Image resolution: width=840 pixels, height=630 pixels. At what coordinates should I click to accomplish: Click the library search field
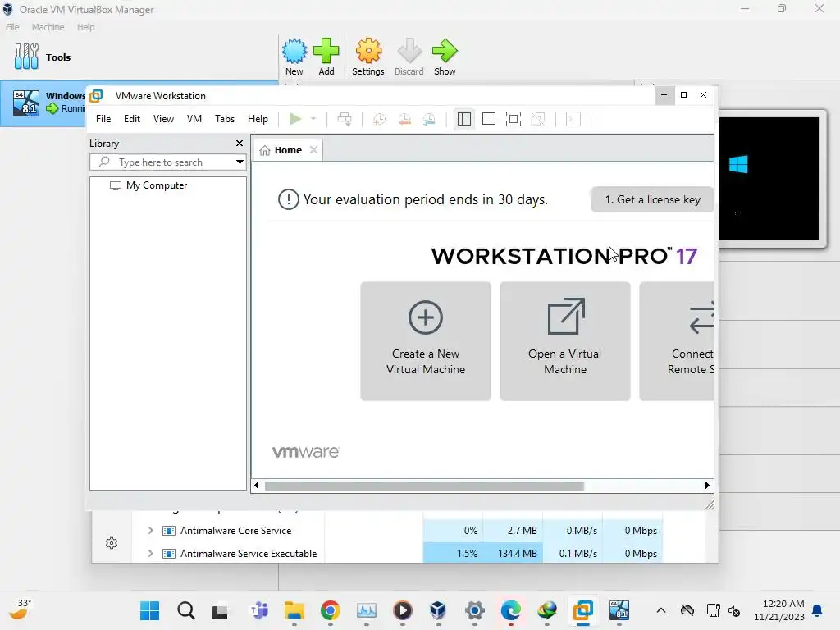click(163, 162)
